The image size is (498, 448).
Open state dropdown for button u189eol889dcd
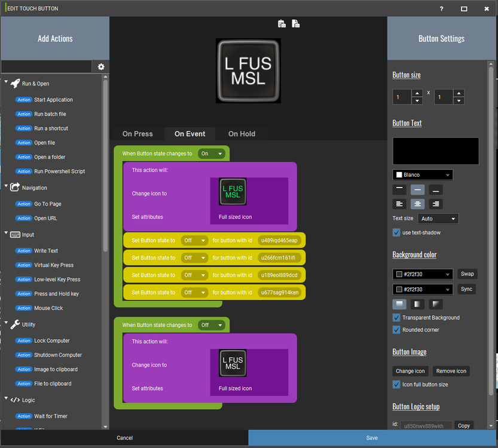click(195, 275)
